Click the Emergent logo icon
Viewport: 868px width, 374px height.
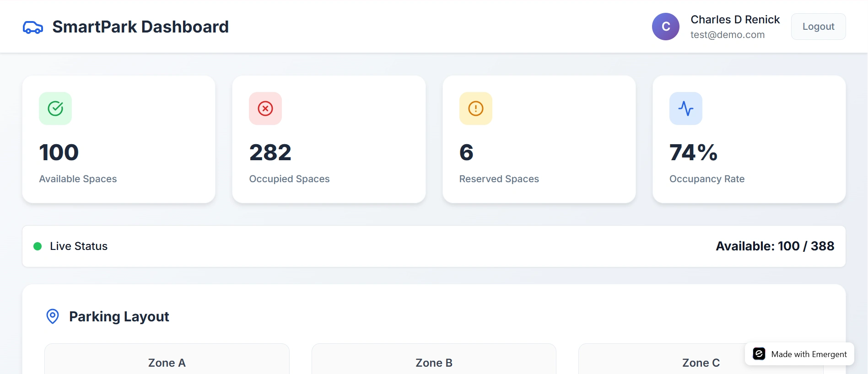coord(759,354)
